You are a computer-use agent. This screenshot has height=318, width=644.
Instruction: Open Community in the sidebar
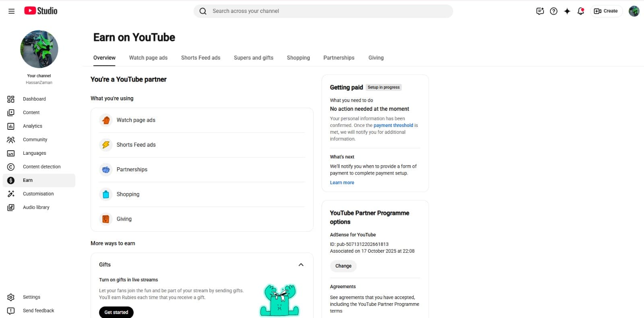click(39, 140)
